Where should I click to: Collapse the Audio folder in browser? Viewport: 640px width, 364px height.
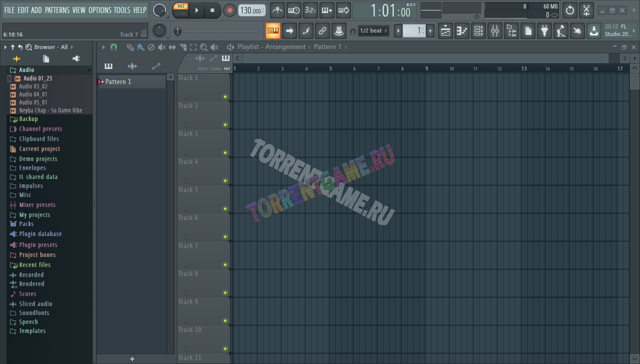pos(26,70)
